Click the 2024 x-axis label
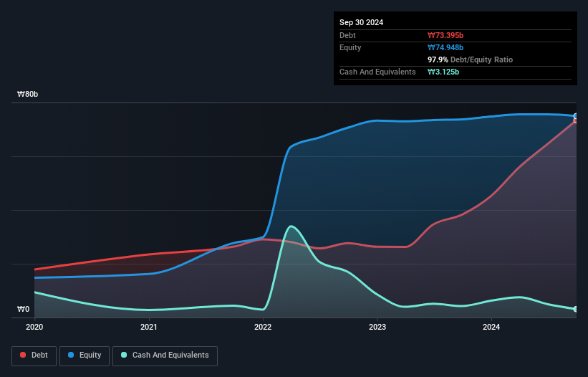Image resolution: width=588 pixels, height=377 pixels. click(x=491, y=327)
